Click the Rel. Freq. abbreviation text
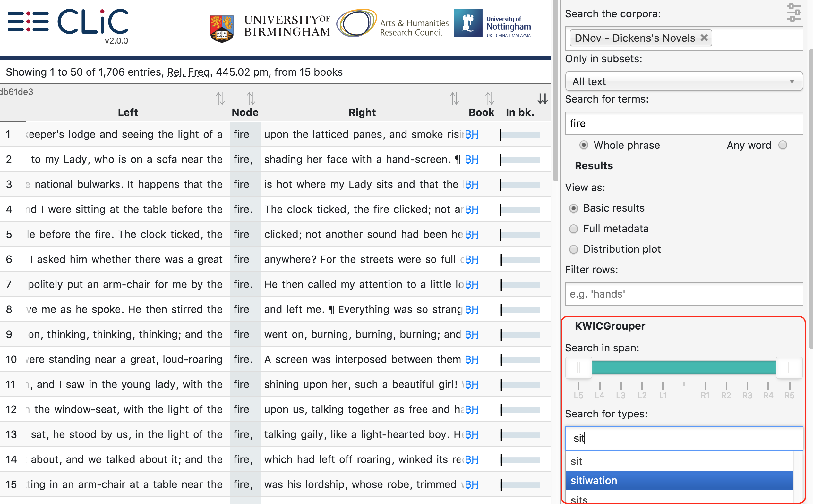 click(x=189, y=72)
